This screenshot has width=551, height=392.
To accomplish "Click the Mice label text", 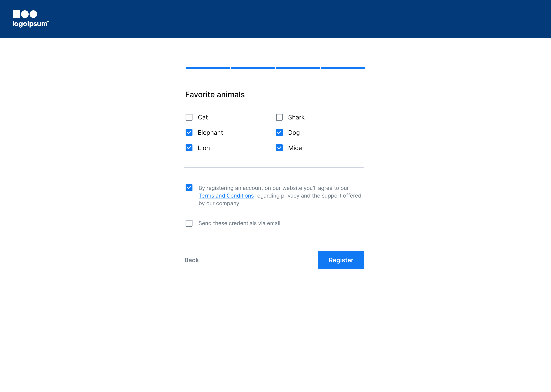I will pyautogui.click(x=295, y=148).
